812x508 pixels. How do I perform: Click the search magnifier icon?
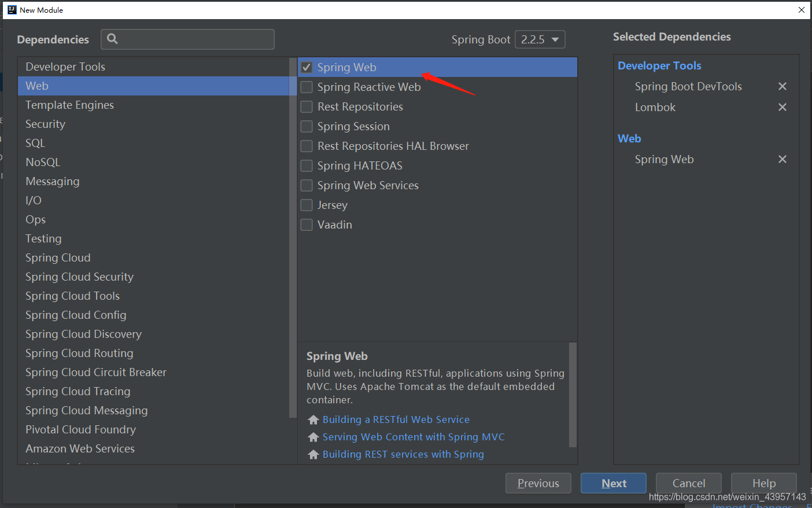[113, 39]
